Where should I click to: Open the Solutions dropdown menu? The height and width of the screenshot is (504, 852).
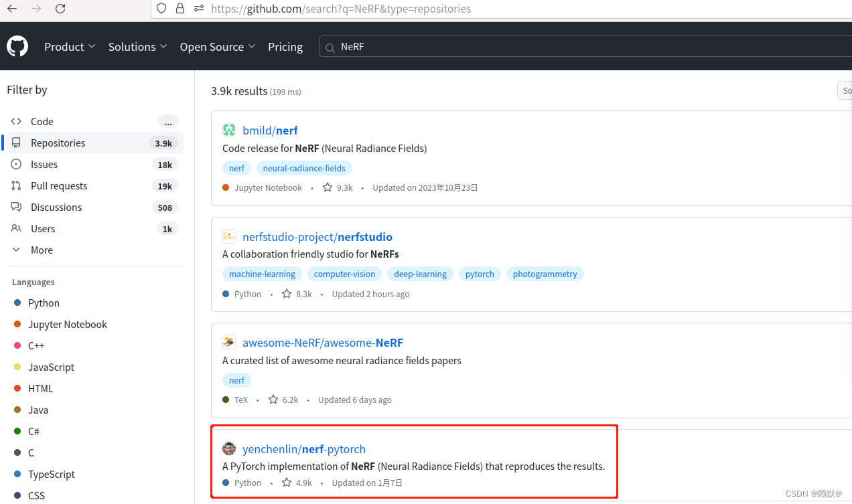137,47
